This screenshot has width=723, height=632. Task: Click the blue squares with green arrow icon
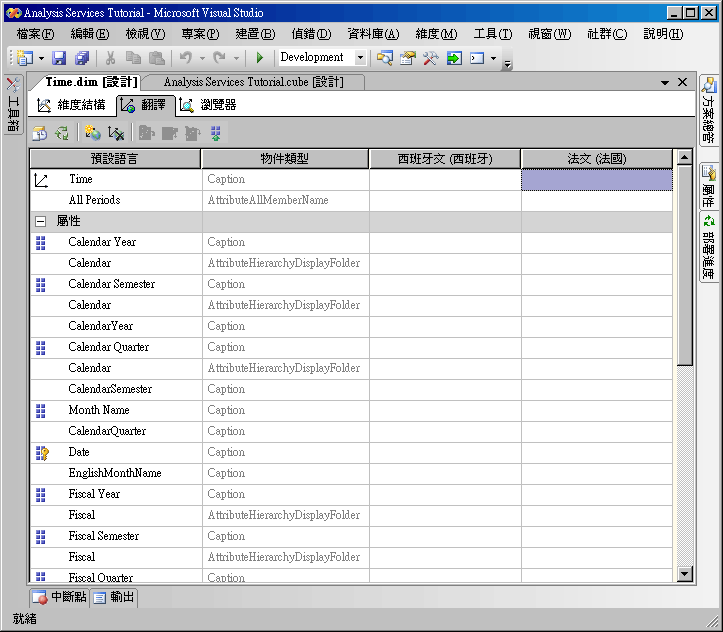(215, 133)
